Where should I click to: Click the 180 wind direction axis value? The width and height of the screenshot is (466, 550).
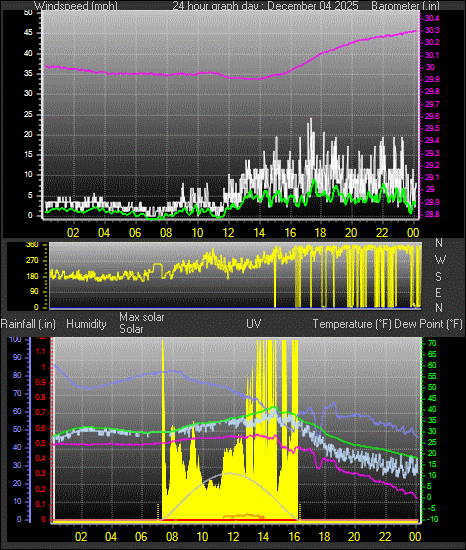pos(32,276)
